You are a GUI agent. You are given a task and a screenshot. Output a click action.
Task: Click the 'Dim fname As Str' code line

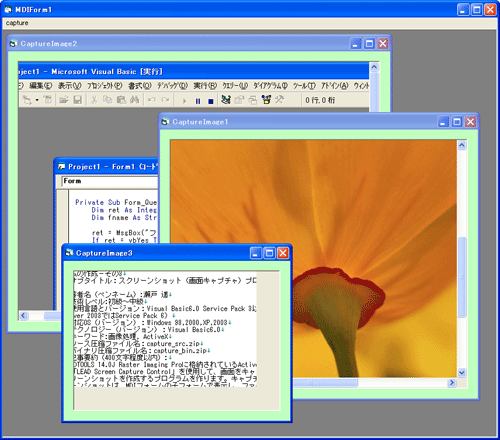(124, 218)
